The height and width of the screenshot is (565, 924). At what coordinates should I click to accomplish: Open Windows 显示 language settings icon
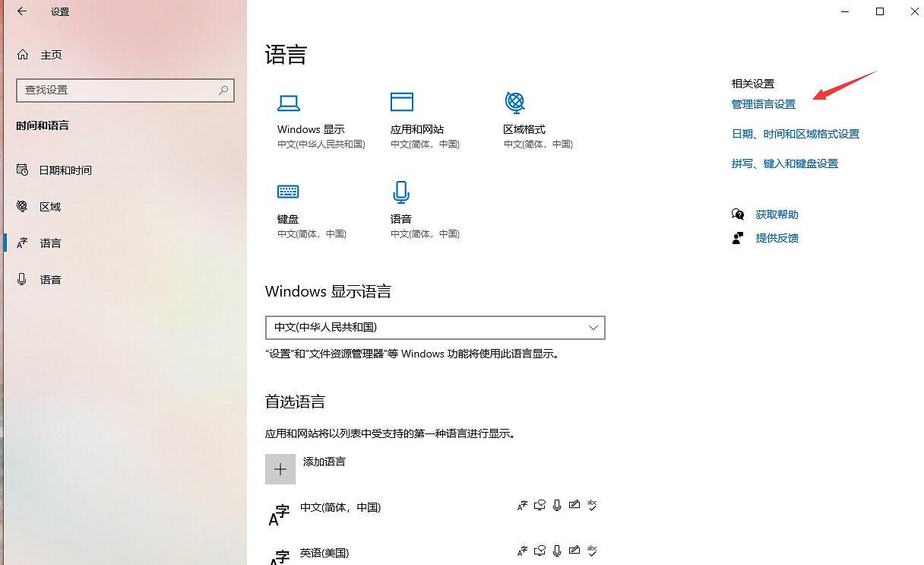point(288,101)
